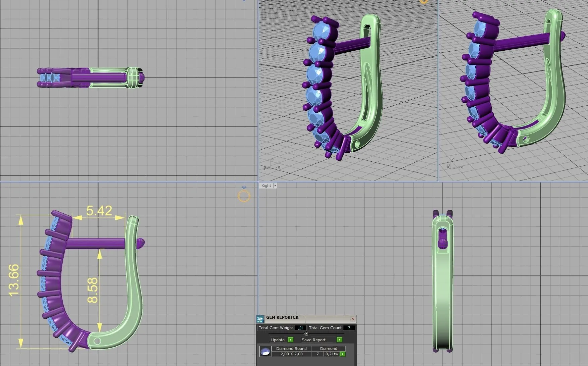Click the green arrow next to Save Report

pyautogui.click(x=339, y=340)
